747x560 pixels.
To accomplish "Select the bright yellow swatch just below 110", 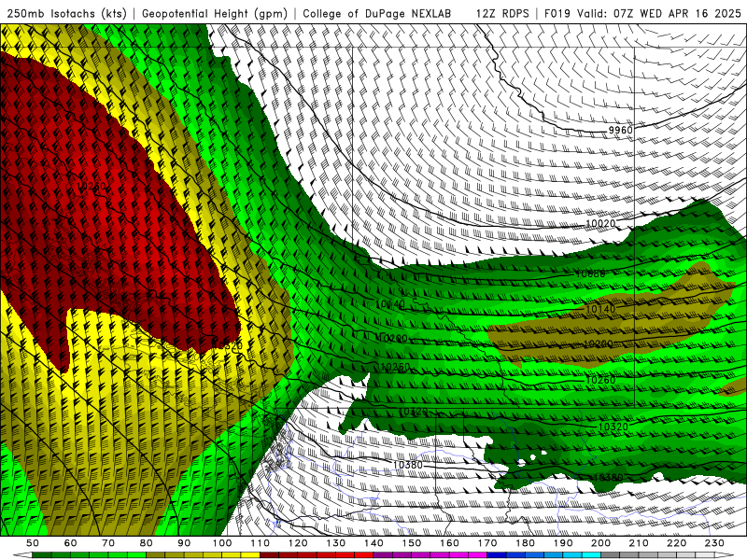I will tap(250, 555).
